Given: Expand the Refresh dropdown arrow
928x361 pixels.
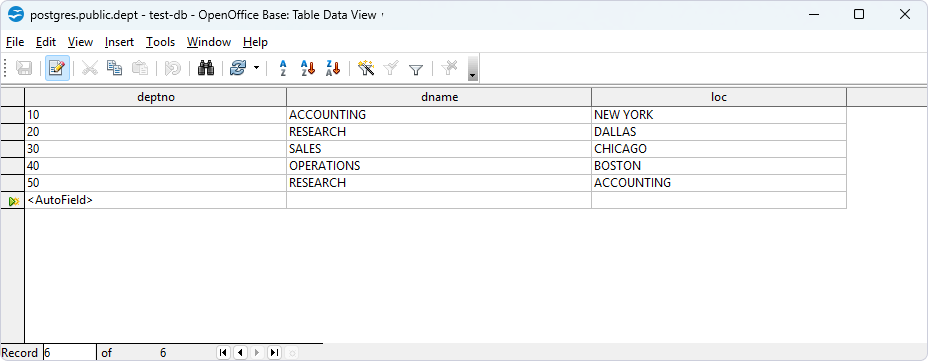Looking at the screenshot, I should (x=256, y=68).
